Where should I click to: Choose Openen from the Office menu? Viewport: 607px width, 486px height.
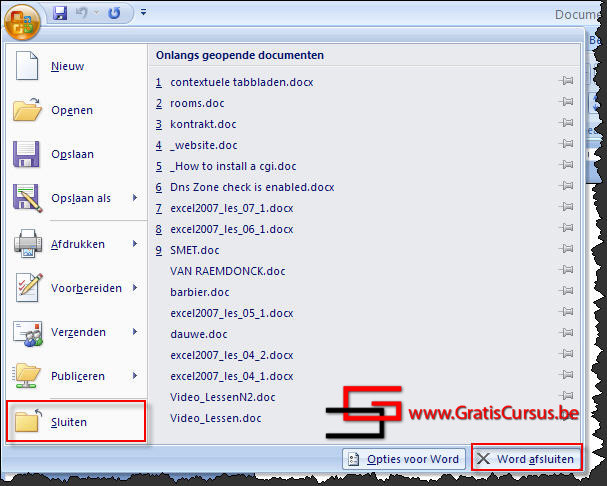click(77, 110)
